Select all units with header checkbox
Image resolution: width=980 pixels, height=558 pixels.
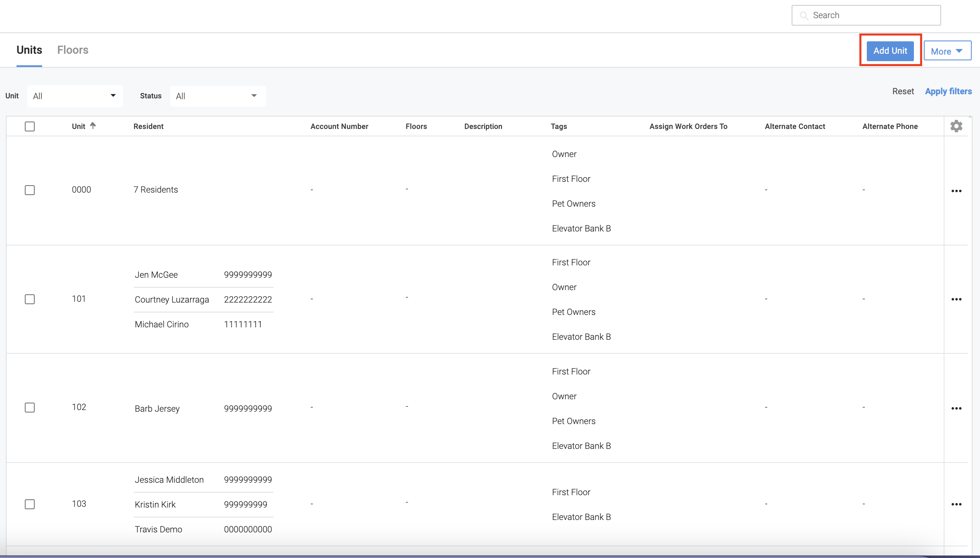coord(30,126)
